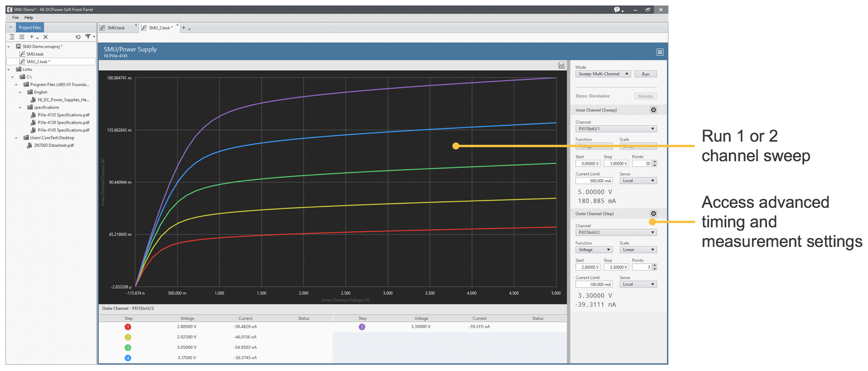Open Inner Channel (Sweep) settings gear
Image resolution: width=868 pixels, height=371 pixels.
click(653, 110)
